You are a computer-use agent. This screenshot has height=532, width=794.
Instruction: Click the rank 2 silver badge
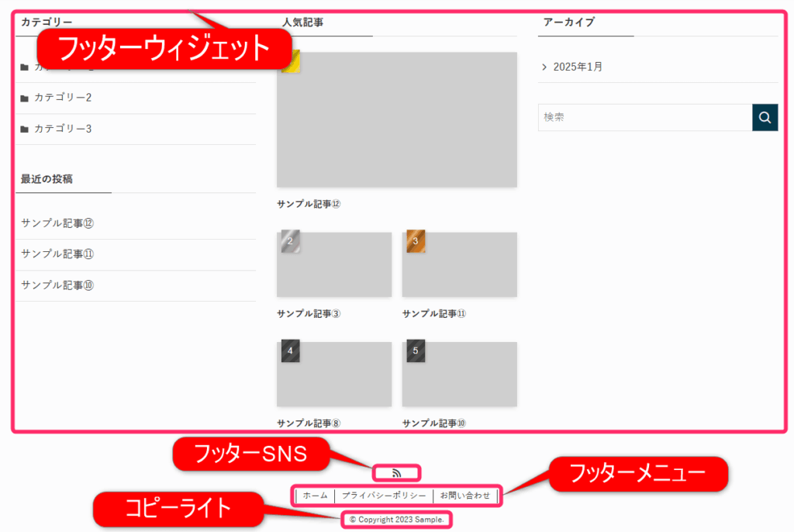click(291, 240)
